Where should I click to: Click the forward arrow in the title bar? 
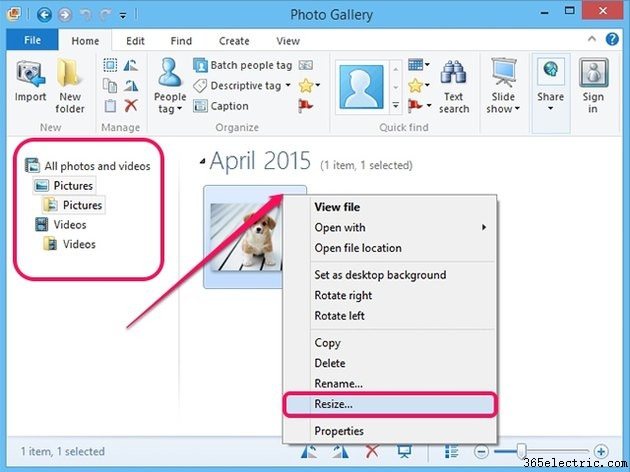click(64, 15)
